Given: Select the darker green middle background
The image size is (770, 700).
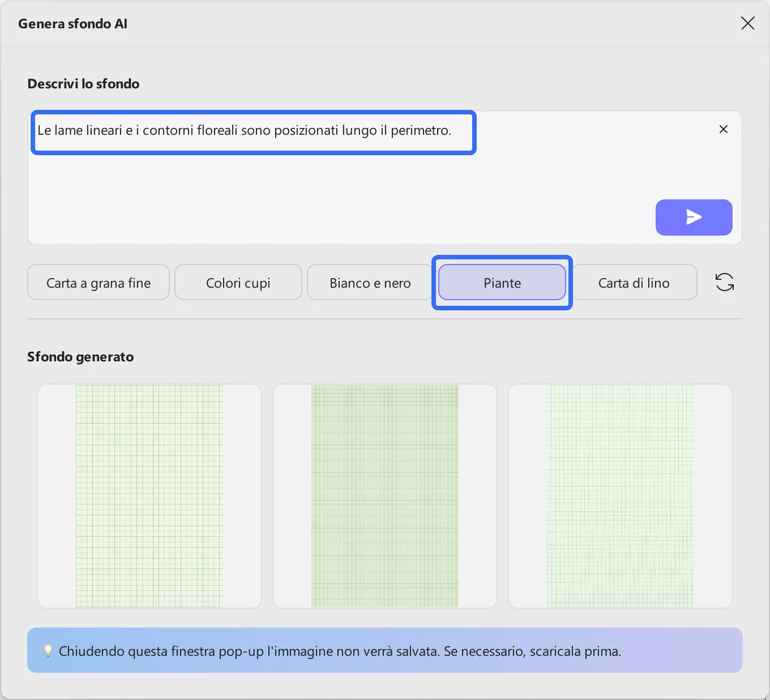Looking at the screenshot, I should (384, 495).
